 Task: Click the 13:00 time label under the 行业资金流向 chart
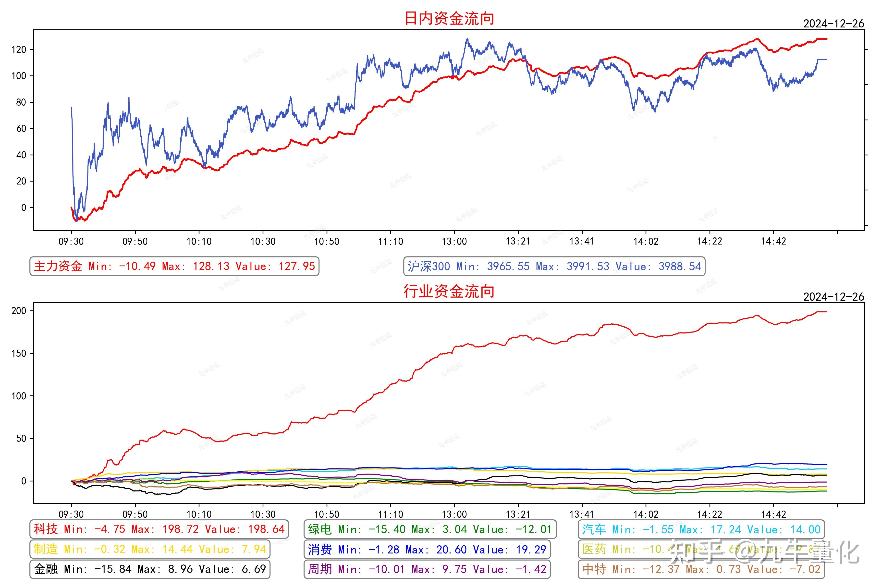pyautogui.click(x=454, y=514)
